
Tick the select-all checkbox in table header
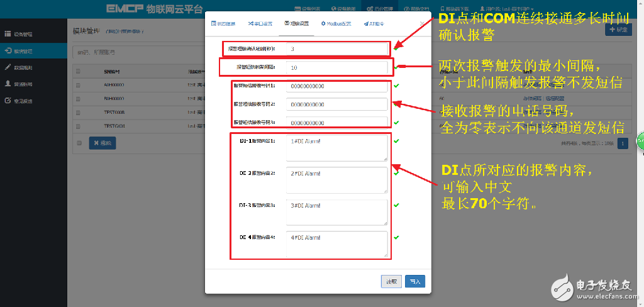[78, 72]
